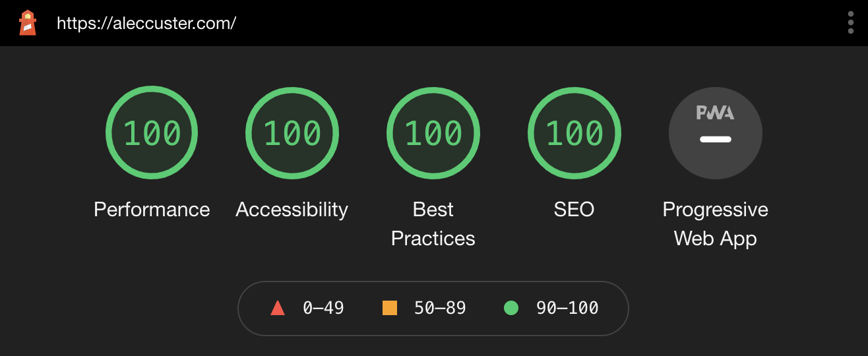The image size is (868, 356).
Task: Open the three-dot tools menu
Action: coord(850,22)
